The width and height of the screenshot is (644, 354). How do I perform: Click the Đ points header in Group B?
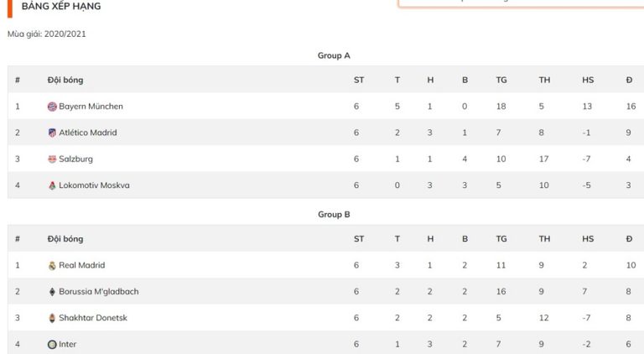629,239
